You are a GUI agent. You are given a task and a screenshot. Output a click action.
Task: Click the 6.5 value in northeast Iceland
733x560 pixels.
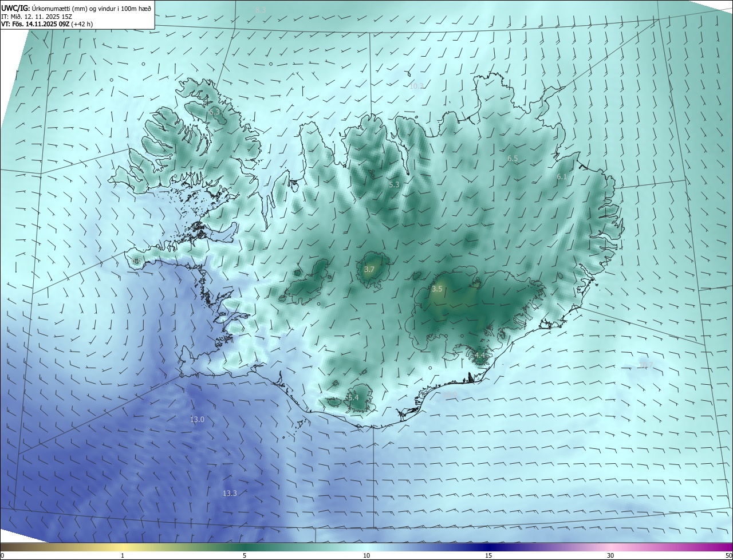513,158
